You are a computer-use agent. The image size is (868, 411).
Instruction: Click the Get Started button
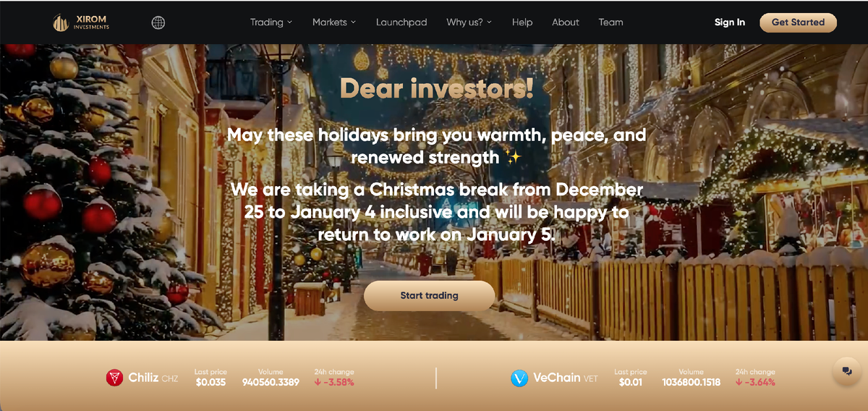[798, 22]
